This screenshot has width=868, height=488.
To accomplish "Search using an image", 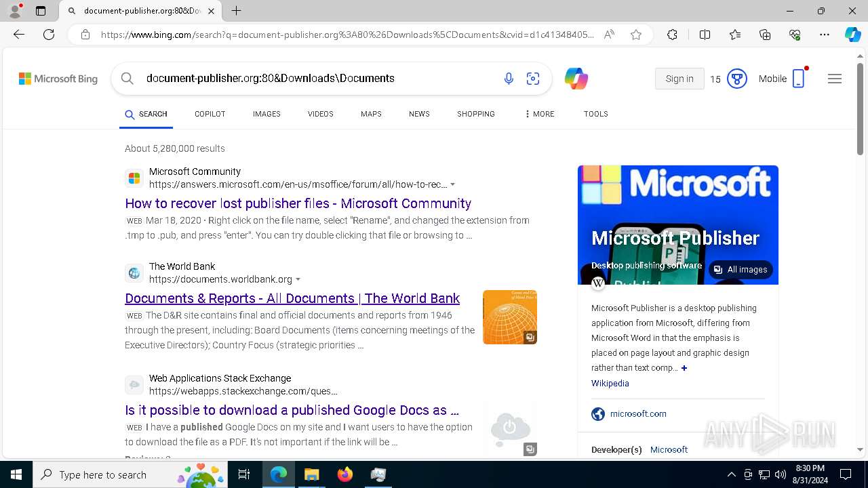I will 533,79.
